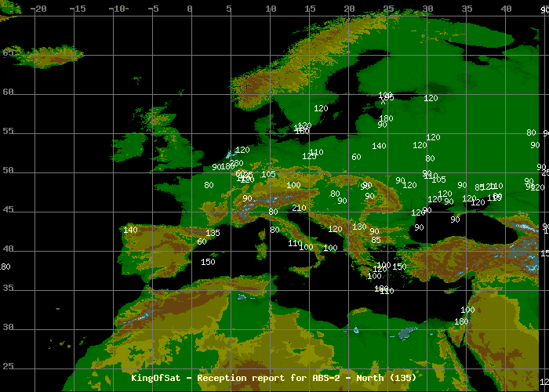Select the 120 marker in southern Sweden
The width and height of the screenshot is (549, 392).
click(x=321, y=108)
